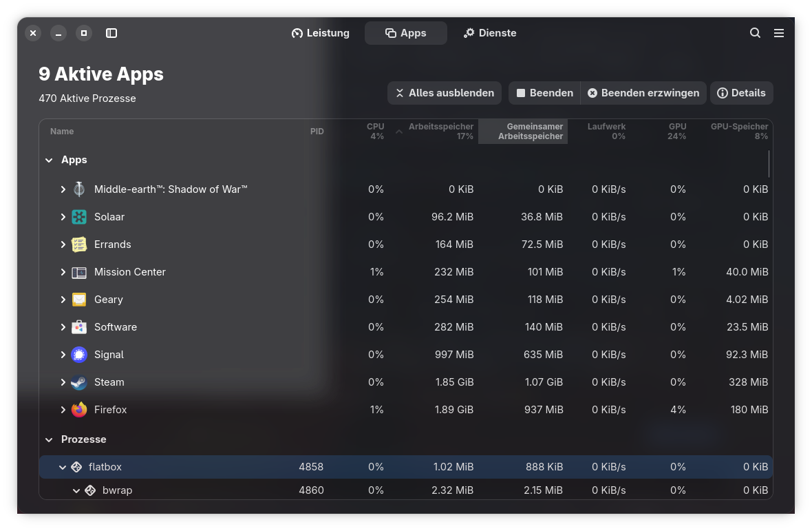Sort by the CPU column header

[376, 132]
